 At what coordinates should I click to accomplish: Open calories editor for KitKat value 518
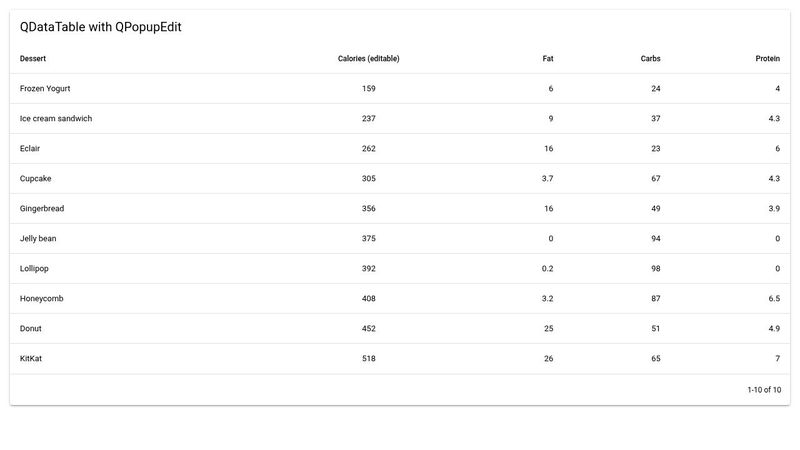pos(369,359)
